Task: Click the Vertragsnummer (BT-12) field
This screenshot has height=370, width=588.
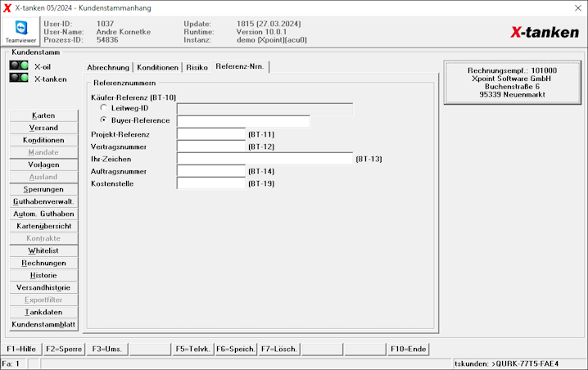Action: click(211, 147)
